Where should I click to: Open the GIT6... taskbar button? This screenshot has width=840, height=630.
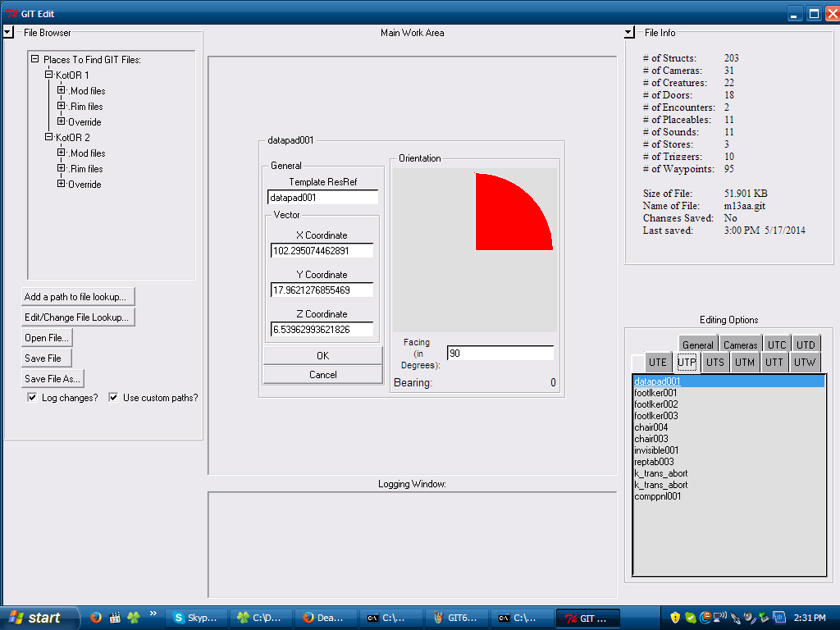456,618
